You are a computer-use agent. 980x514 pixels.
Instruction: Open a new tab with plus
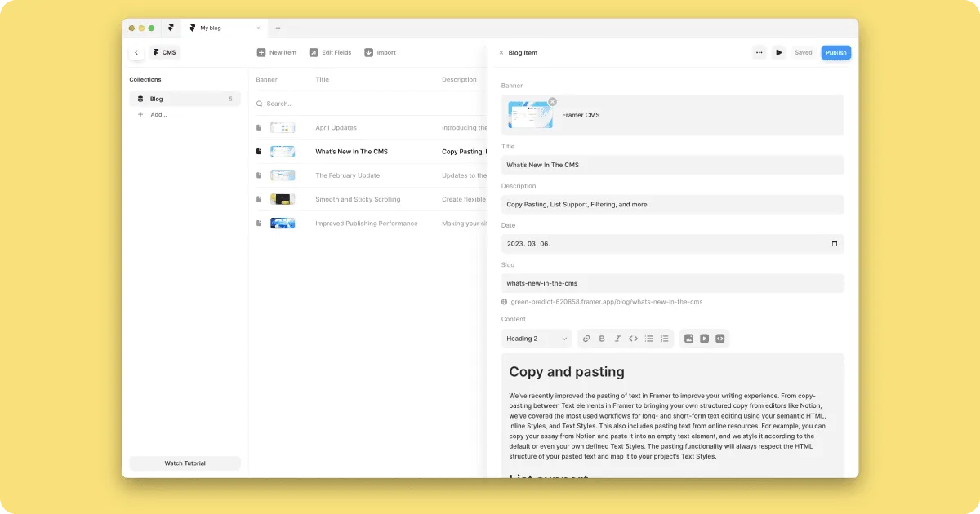[278, 28]
